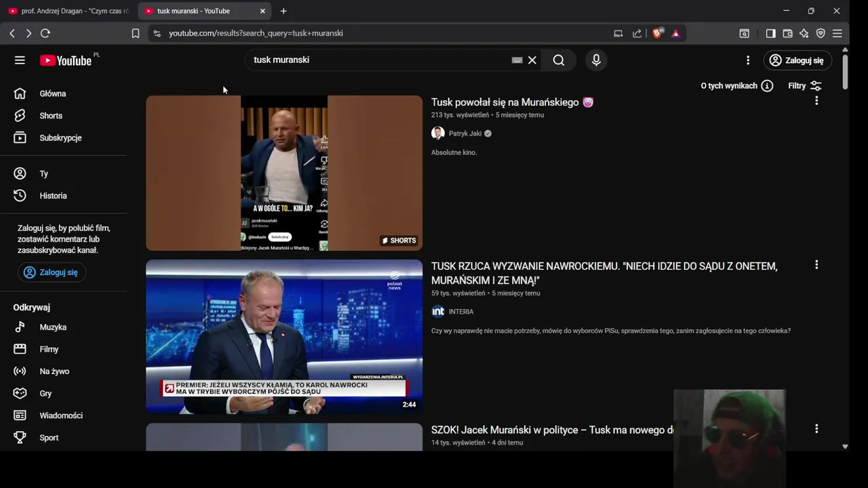Open INTERIA channel link
The width and height of the screenshot is (868, 488).
(x=461, y=312)
